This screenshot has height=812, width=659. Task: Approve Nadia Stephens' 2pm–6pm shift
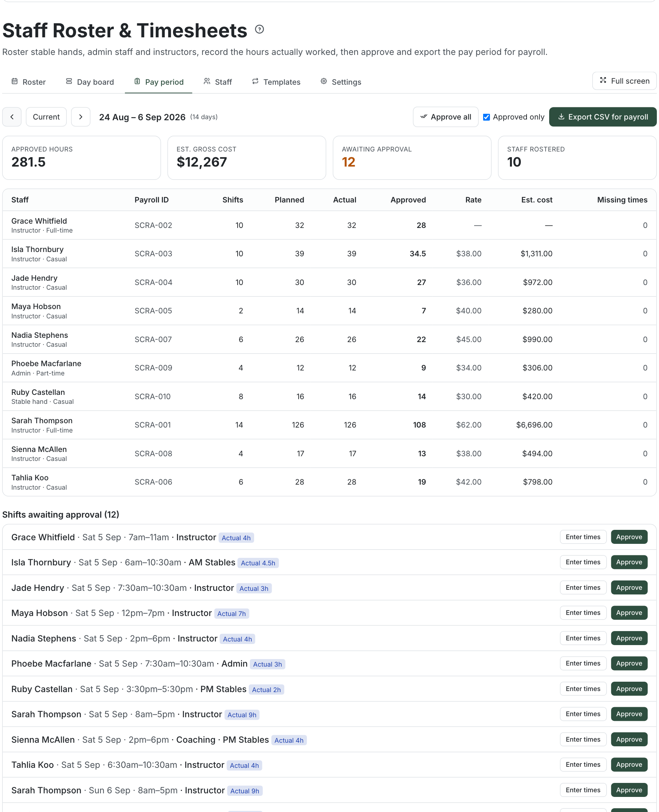(629, 638)
